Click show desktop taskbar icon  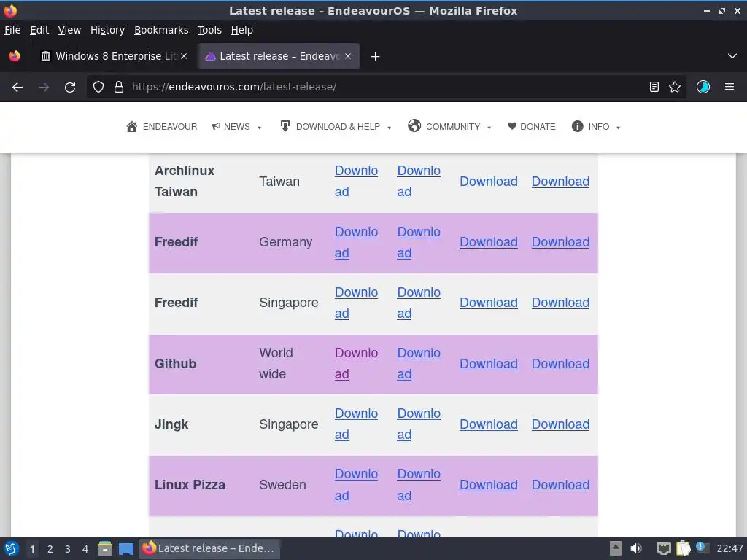point(125,549)
